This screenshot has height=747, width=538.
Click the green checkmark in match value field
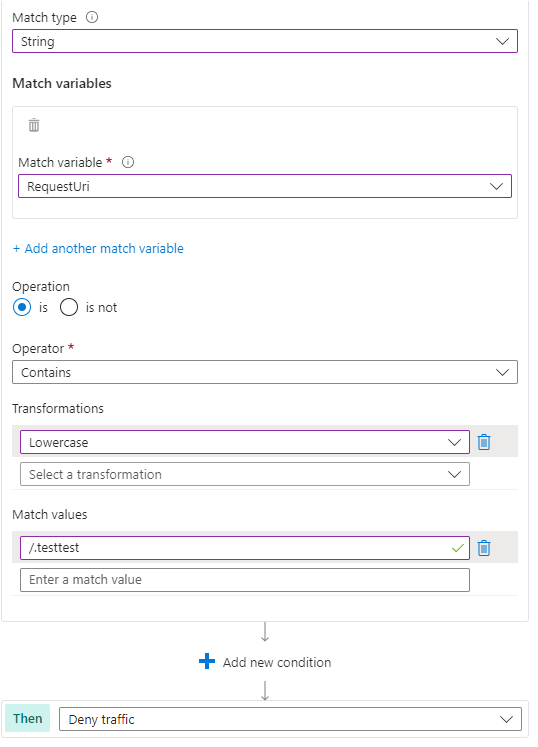click(x=457, y=548)
